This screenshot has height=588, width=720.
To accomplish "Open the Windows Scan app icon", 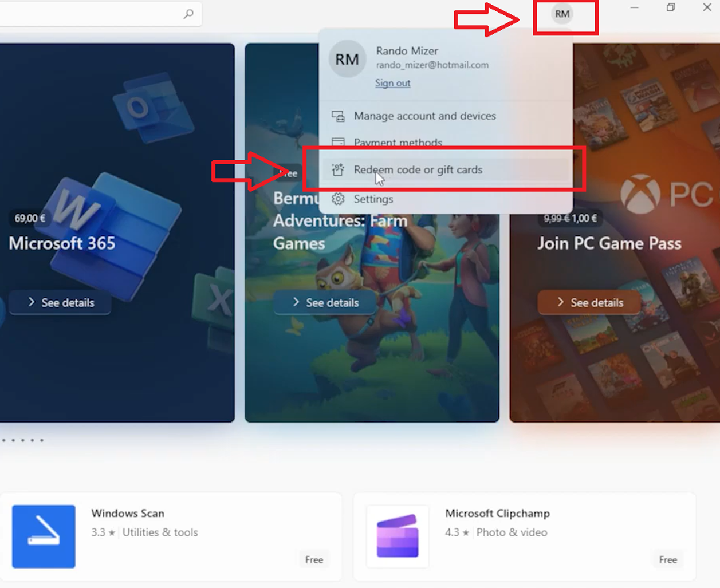I will [44, 536].
